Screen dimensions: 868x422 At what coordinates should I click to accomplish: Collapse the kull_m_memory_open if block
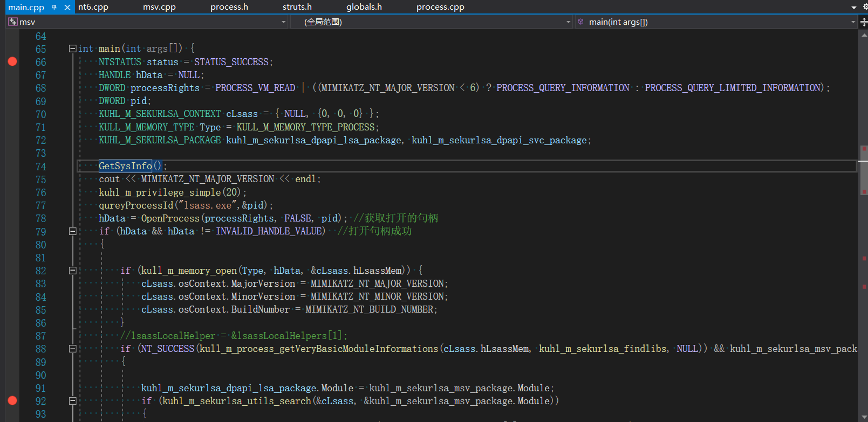coord(73,271)
